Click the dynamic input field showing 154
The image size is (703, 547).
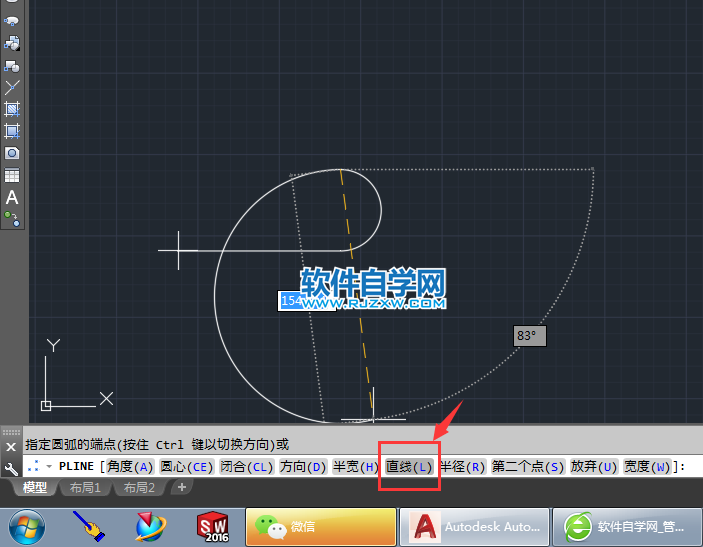coord(307,301)
